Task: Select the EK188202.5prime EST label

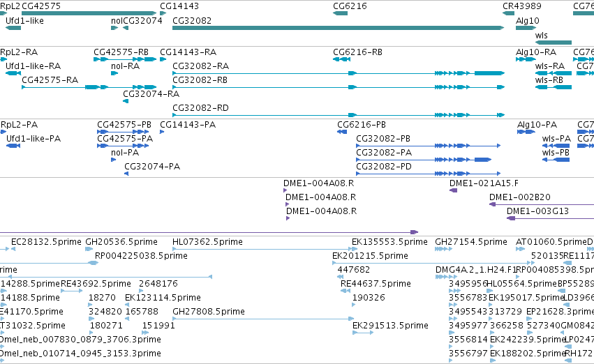Action: (x=528, y=354)
